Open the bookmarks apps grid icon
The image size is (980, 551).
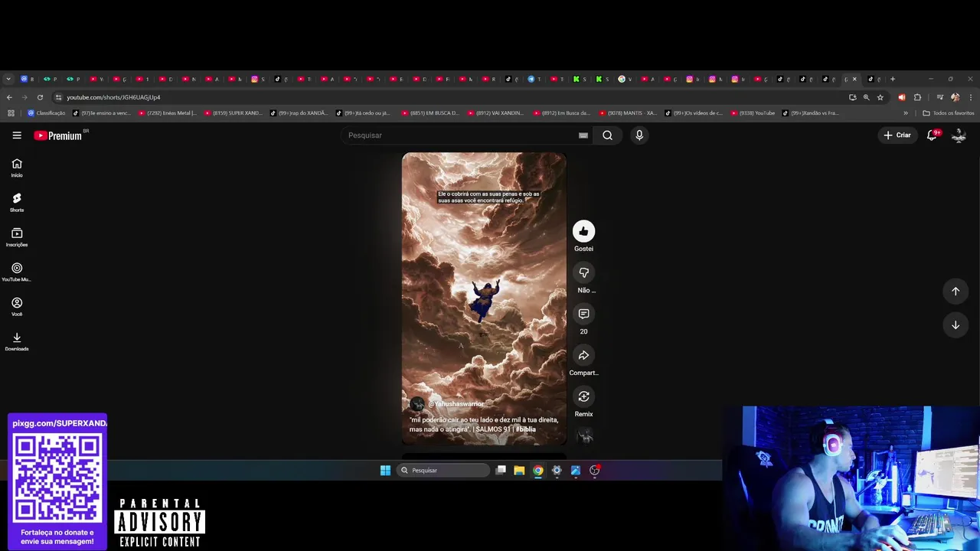coord(11,113)
